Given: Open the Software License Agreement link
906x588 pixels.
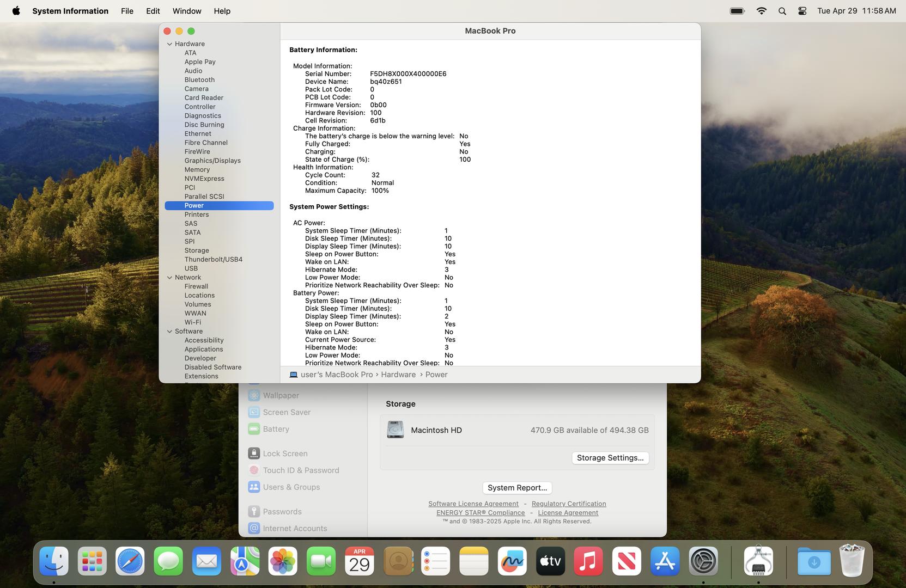Looking at the screenshot, I should [473, 504].
